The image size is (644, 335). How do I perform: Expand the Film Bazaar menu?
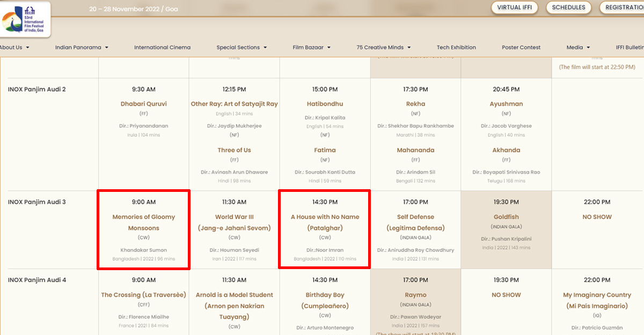(x=311, y=47)
